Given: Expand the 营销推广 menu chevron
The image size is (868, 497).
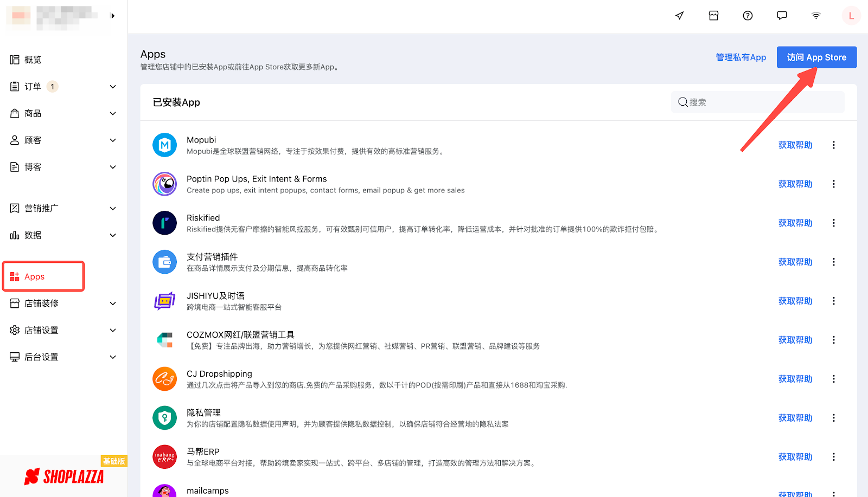Looking at the screenshot, I should pyautogui.click(x=113, y=208).
